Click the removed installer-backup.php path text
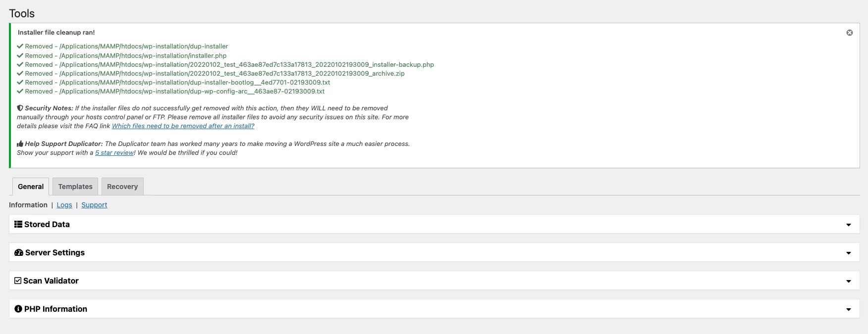The height and width of the screenshot is (334, 868). (247, 64)
